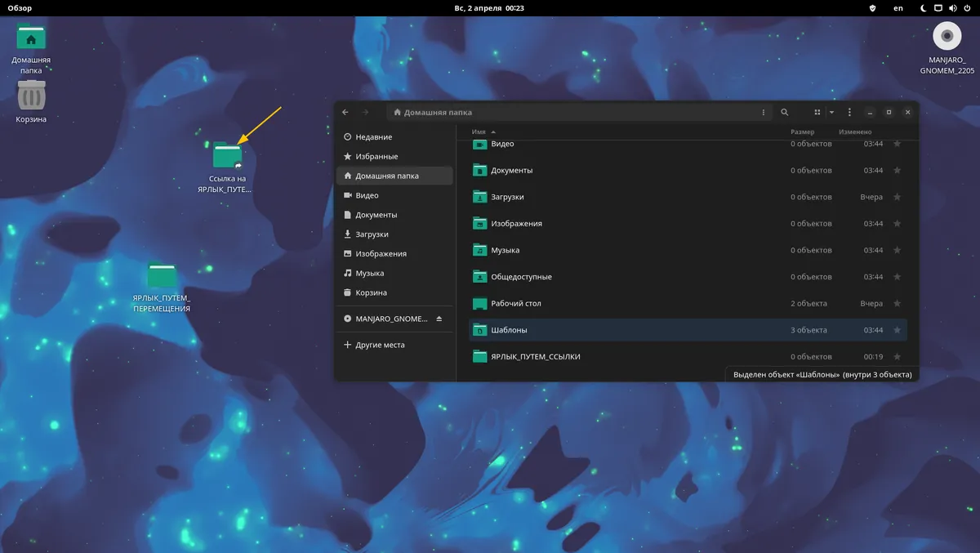The image size is (980, 553).
Task: Star the Документы folder
Action: pos(897,171)
